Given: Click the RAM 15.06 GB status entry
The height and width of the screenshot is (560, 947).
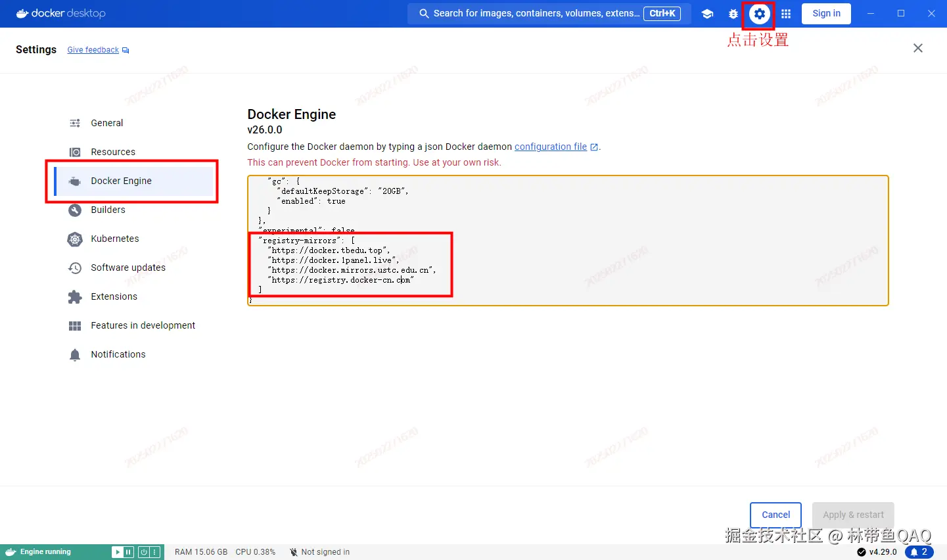Looking at the screenshot, I should (x=201, y=552).
